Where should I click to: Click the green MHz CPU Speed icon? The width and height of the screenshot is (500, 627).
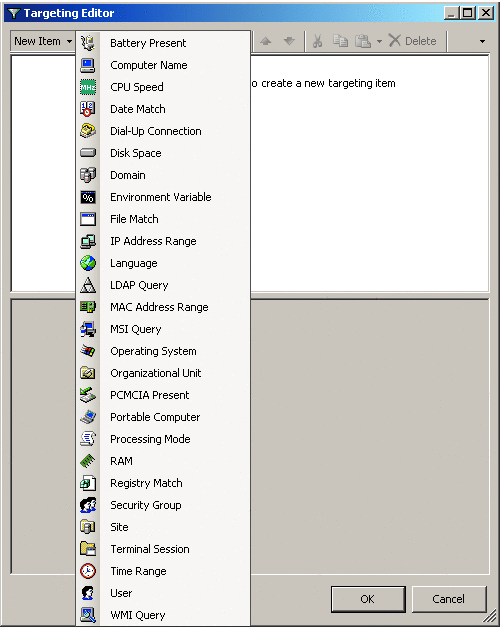(x=88, y=87)
